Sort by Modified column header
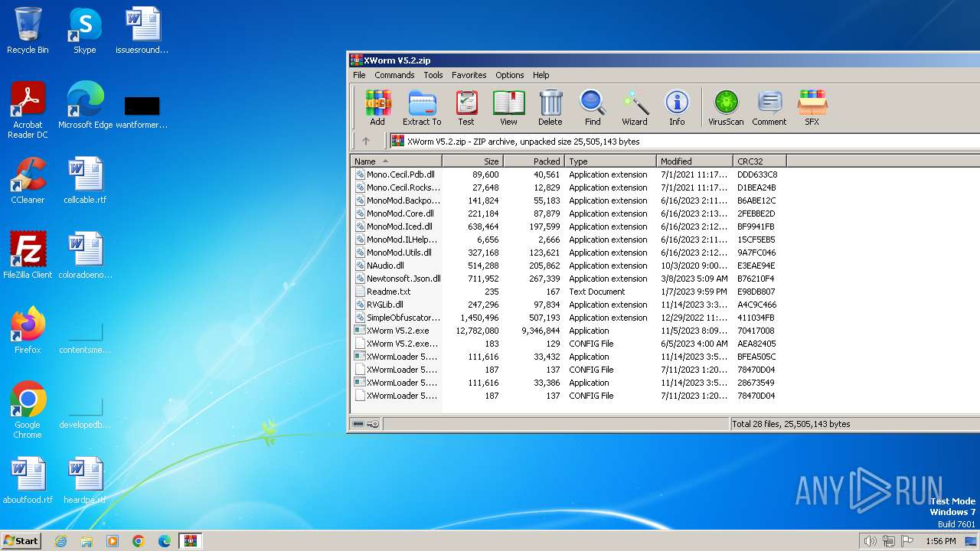Image resolution: width=980 pixels, height=551 pixels. tap(694, 161)
